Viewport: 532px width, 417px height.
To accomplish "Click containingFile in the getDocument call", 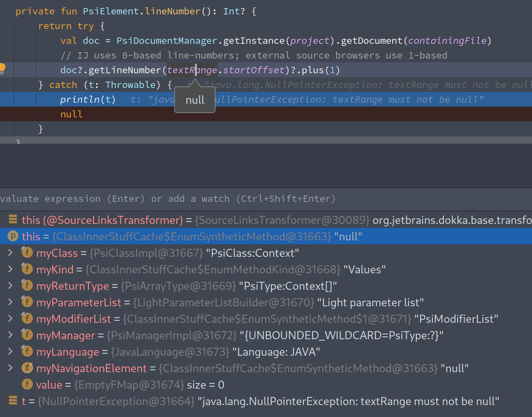I will click(447, 41).
